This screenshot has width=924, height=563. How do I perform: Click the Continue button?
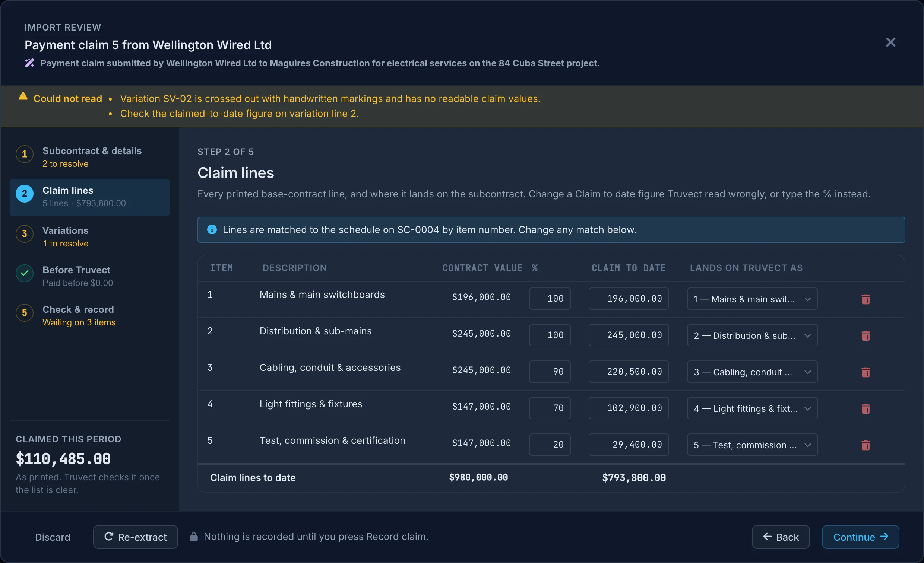(860, 537)
